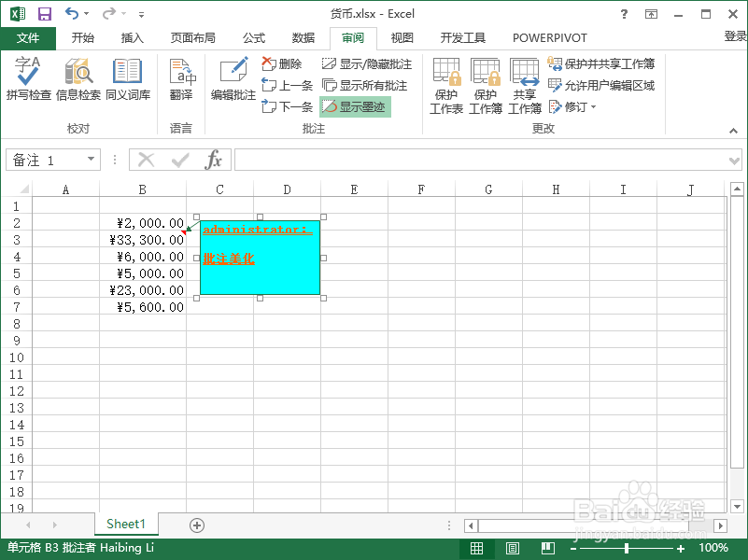This screenshot has height=560, width=748.
Task: Click 下一条 to go to next comment
Action: (x=287, y=106)
